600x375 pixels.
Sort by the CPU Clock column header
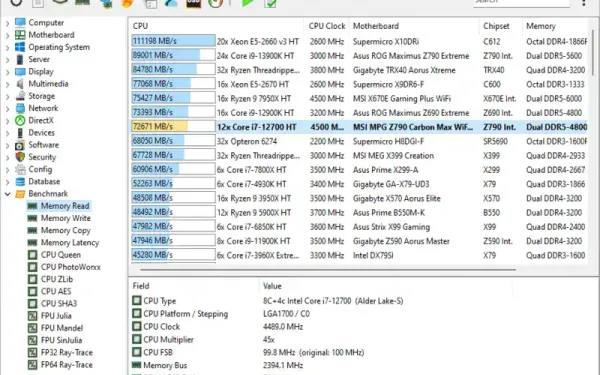pos(326,26)
